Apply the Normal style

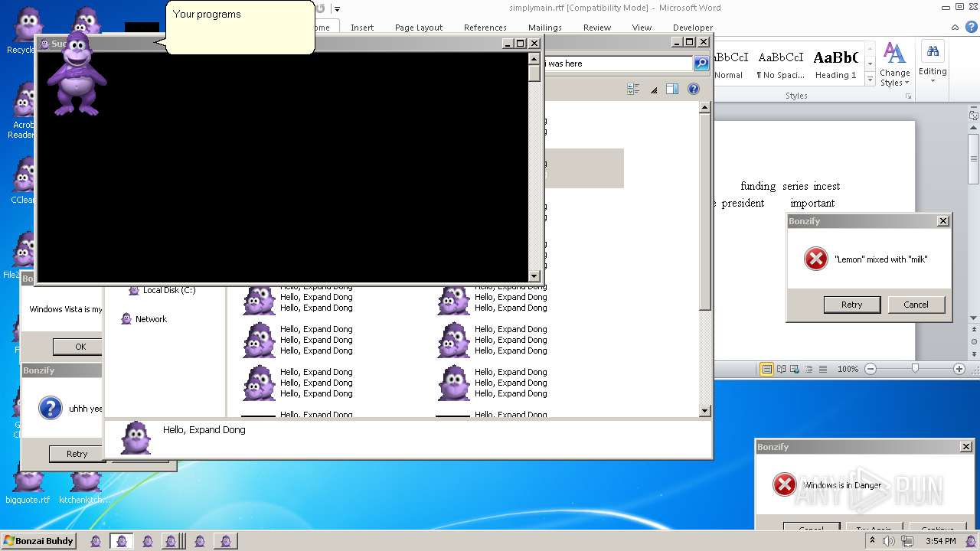(x=729, y=66)
